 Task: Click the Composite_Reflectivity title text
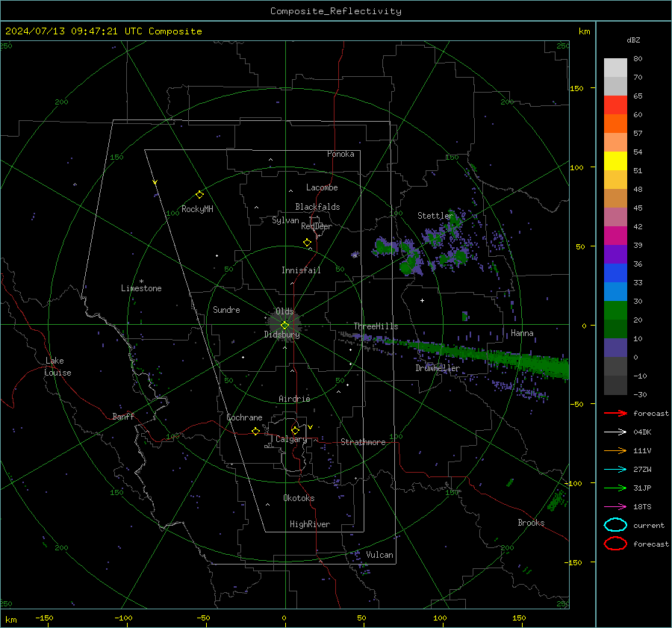[335, 11]
